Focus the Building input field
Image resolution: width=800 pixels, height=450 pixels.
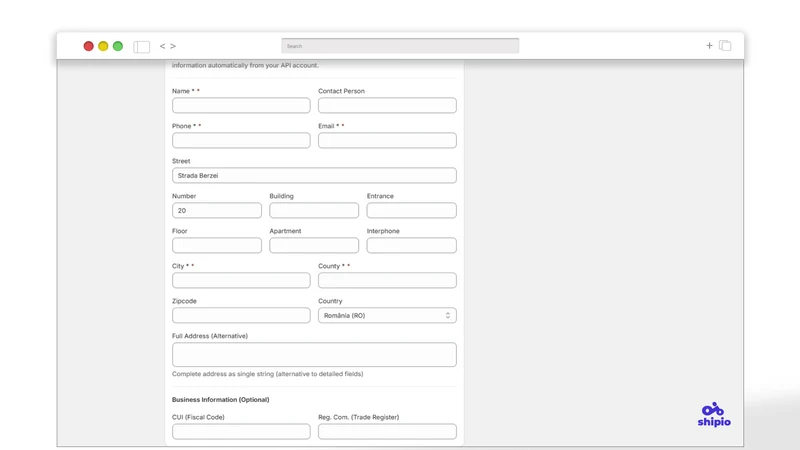(x=314, y=210)
